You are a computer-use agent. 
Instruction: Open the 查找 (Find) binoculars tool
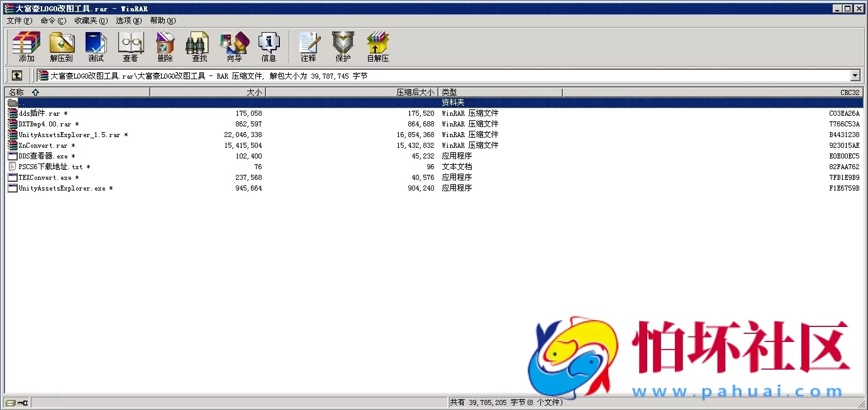coord(199,47)
